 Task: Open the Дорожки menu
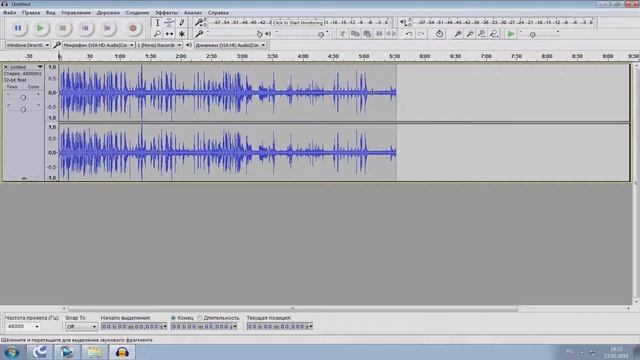click(108, 13)
